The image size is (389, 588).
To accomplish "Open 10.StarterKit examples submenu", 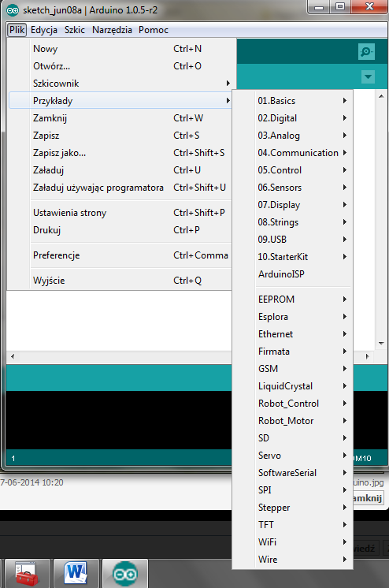I will tap(292, 256).
